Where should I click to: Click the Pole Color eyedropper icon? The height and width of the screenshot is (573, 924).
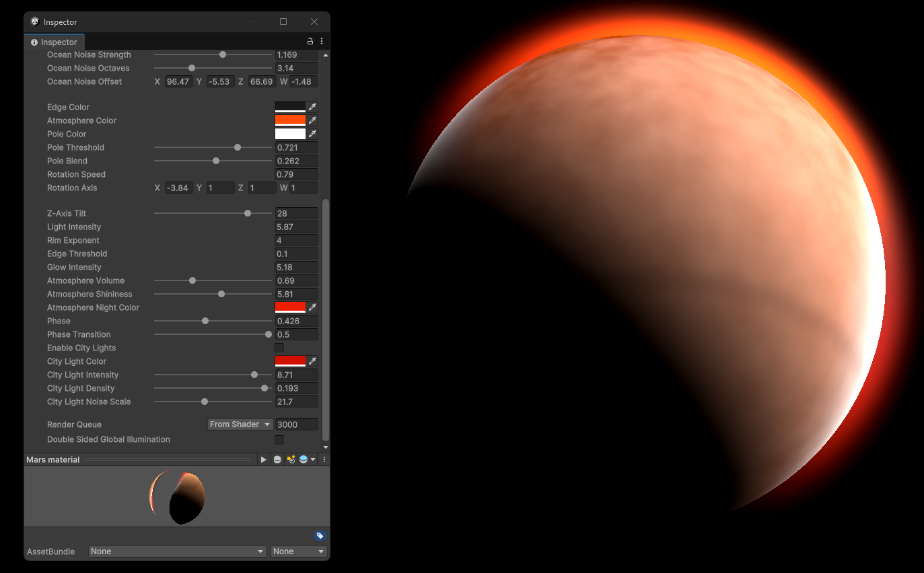pos(312,134)
